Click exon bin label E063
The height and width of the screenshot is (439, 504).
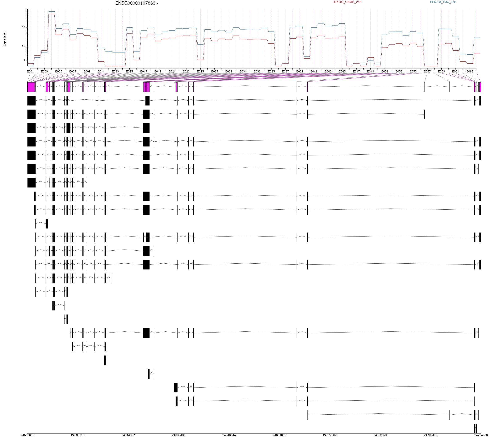point(470,72)
